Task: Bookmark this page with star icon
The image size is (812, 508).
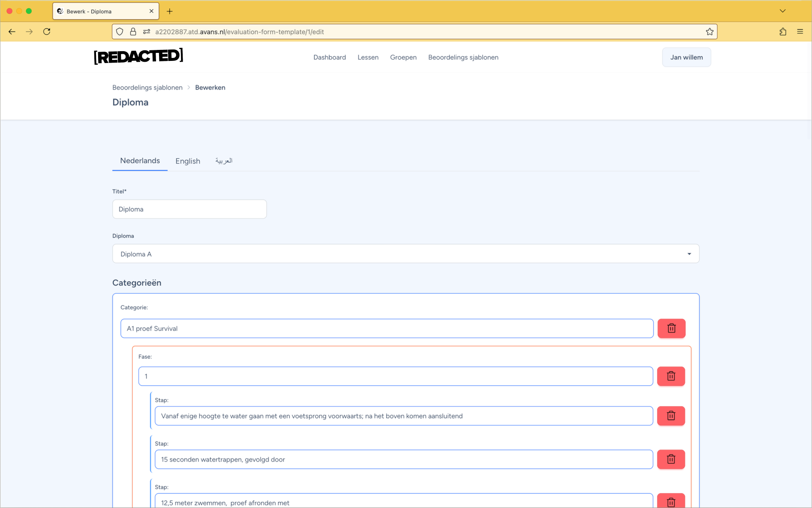Action: point(709,32)
